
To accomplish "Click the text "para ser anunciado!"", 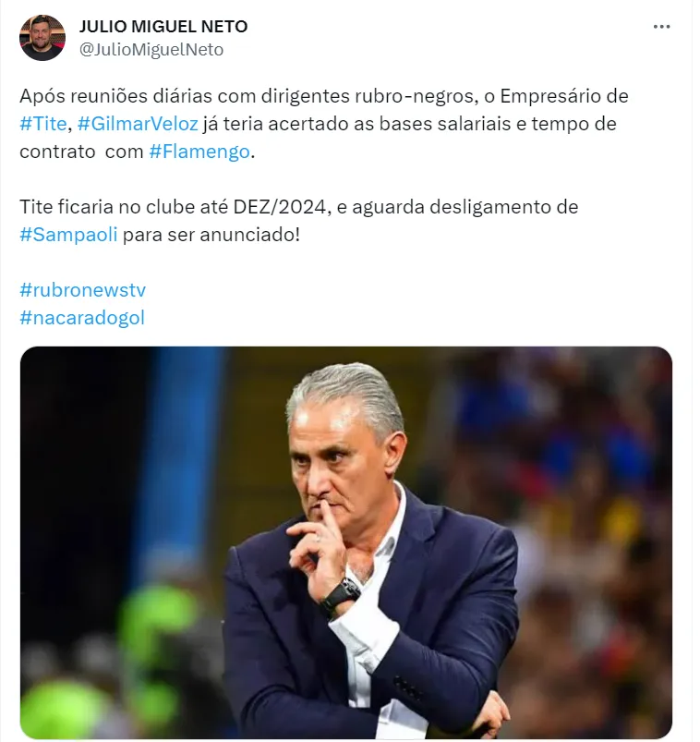I will click(x=211, y=235).
